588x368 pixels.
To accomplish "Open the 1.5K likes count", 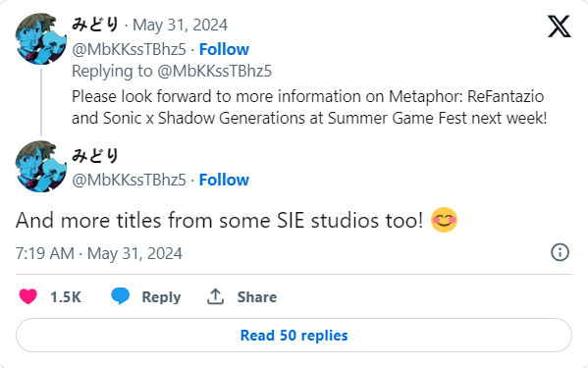I will click(66, 297).
